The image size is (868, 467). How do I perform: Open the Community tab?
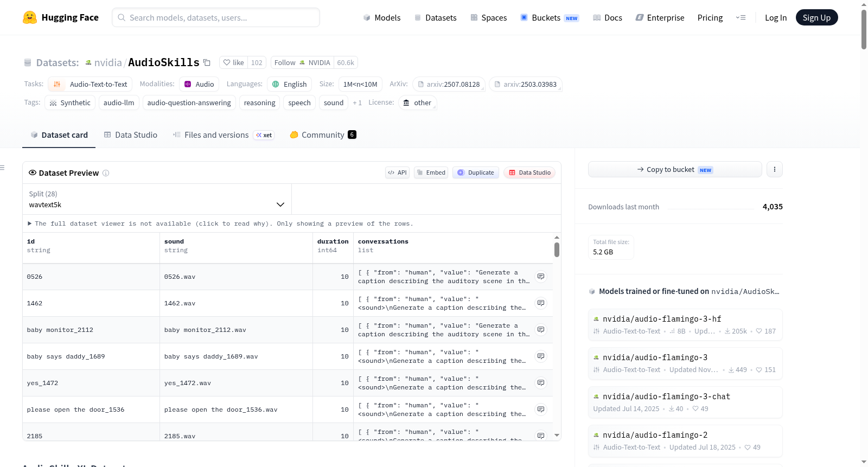click(323, 135)
